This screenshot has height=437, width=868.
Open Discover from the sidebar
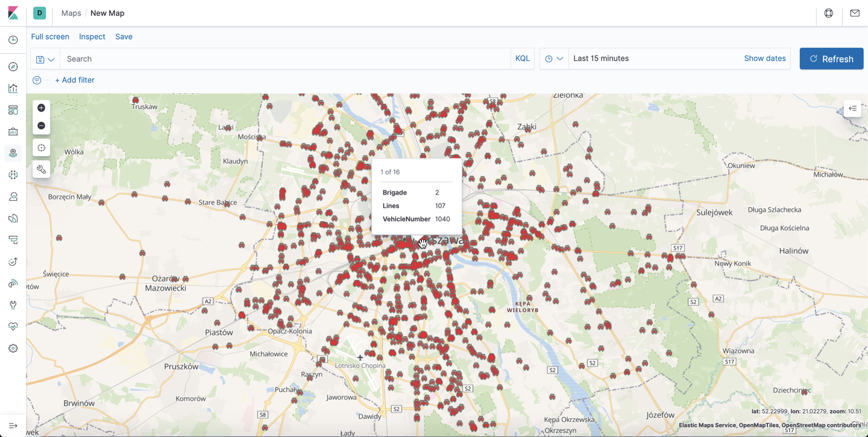13,66
